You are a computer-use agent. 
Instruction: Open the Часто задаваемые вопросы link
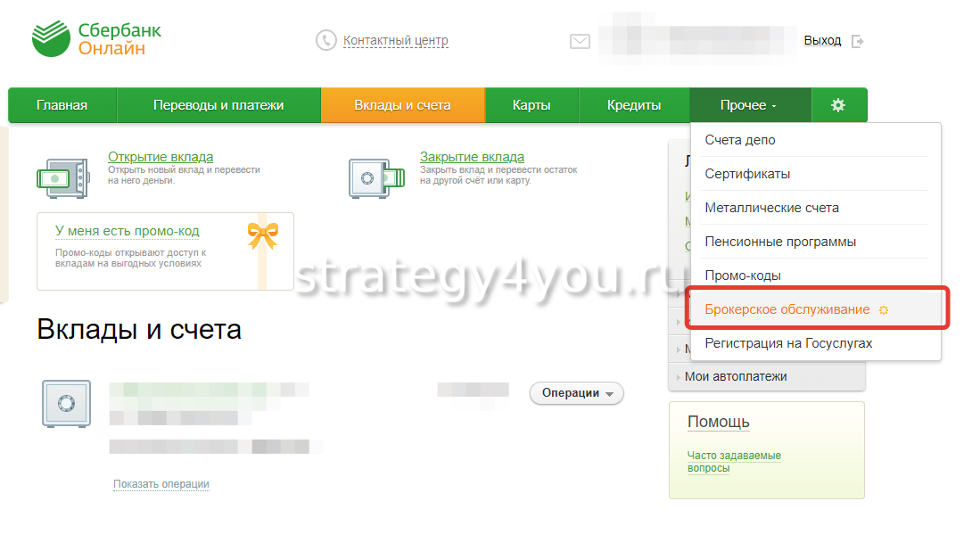734,462
